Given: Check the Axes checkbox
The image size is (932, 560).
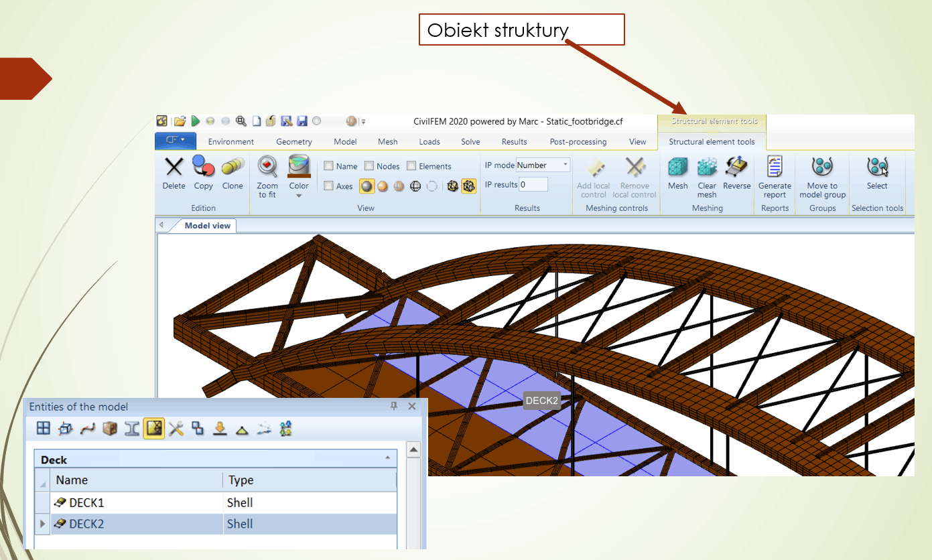Looking at the screenshot, I should click(x=329, y=186).
